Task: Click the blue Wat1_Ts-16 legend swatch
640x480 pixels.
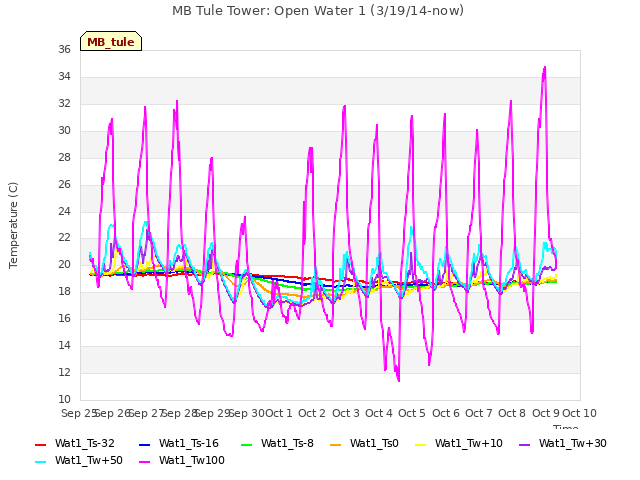Action: 144,444
